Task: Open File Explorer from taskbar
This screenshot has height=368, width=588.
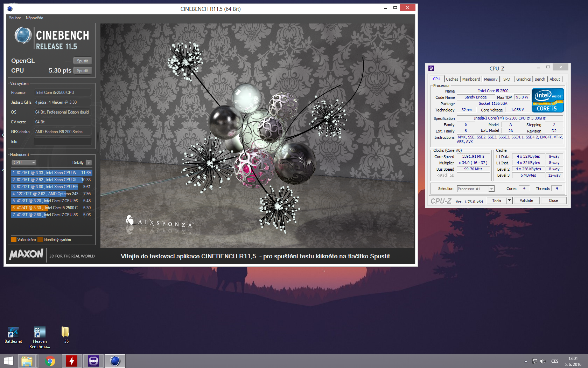Action: [x=27, y=361]
